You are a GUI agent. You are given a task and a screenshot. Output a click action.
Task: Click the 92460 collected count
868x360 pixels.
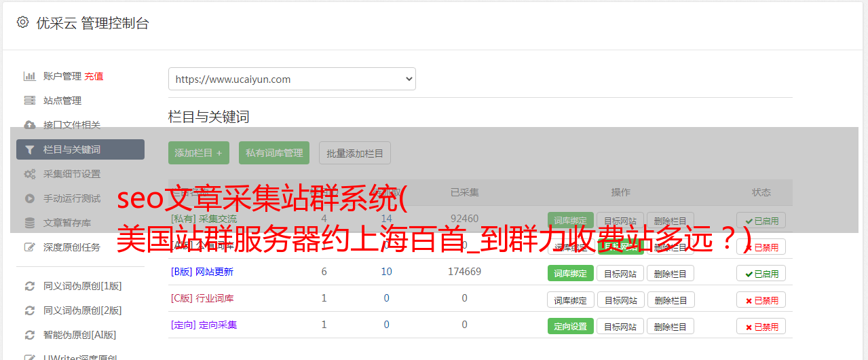click(x=464, y=219)
